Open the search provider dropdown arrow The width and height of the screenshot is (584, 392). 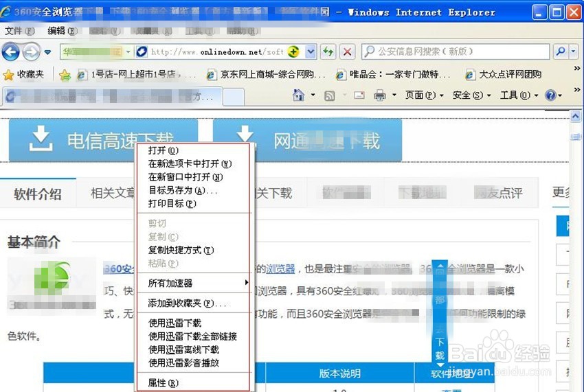(x=573, y=51)
